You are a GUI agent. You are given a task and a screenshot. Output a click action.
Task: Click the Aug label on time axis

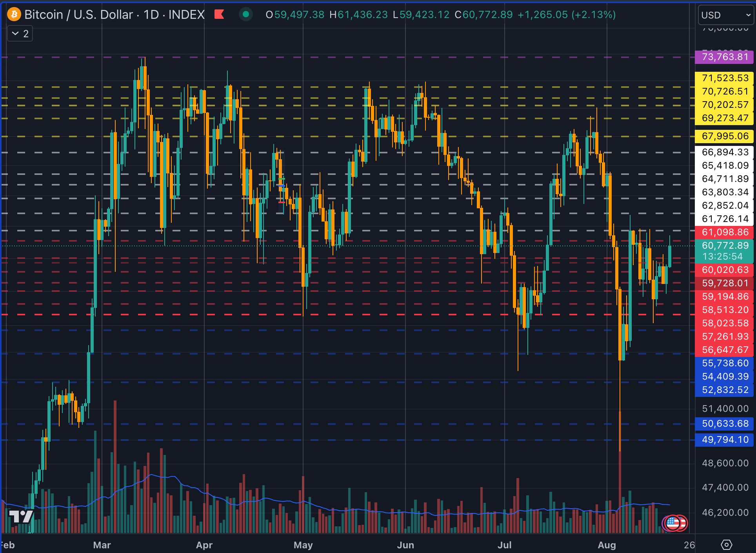click(x=607, y=545)
